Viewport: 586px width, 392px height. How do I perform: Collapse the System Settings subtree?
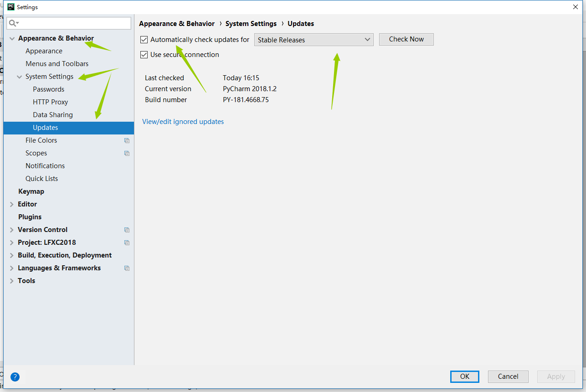point(19,77)
